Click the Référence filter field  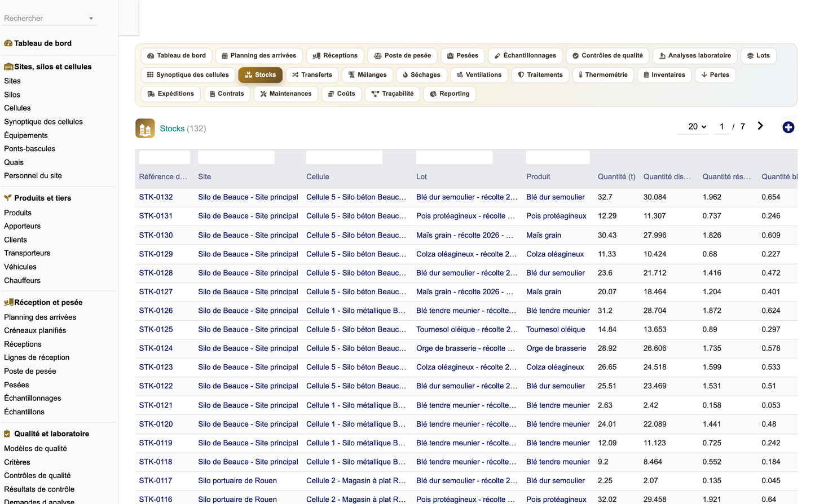pyautogui.click(x=165, y=157)
